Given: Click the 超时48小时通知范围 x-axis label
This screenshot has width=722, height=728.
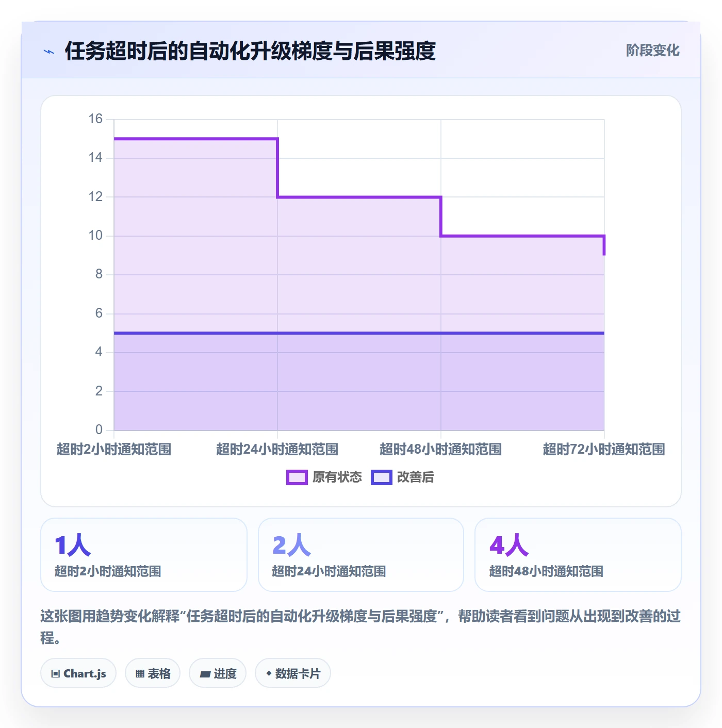Looking at the screenshot, I should [x=440, y=449].
